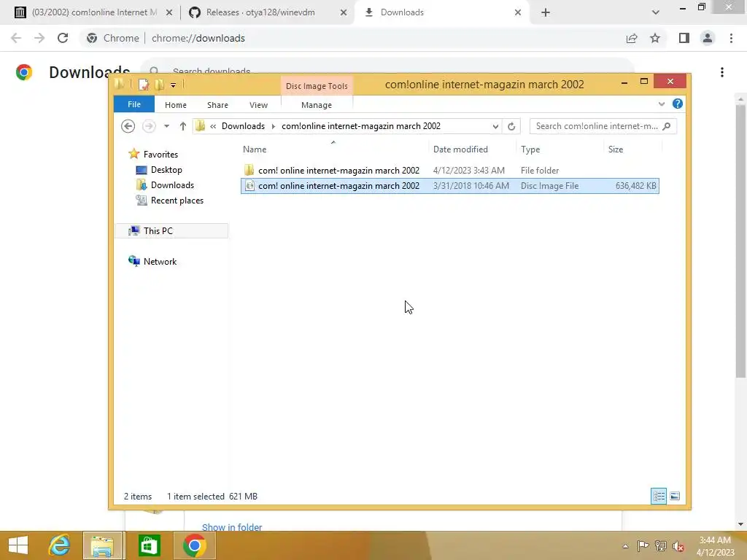Click the Explorer search magnifier icon
Viewport: 747px width, 560px height.
tap(667, 126)
